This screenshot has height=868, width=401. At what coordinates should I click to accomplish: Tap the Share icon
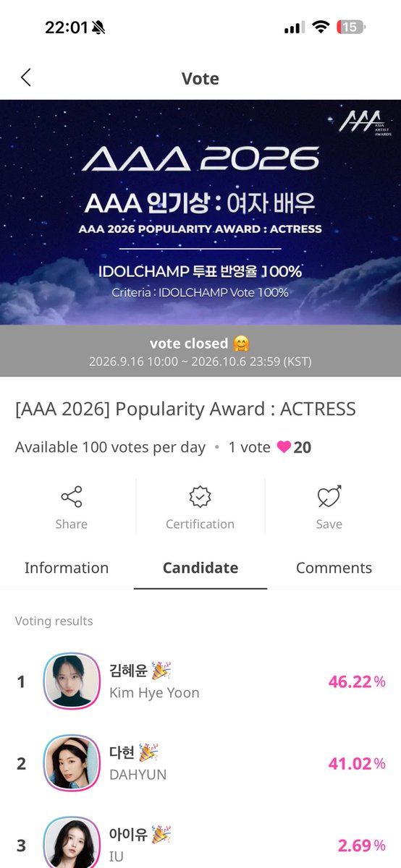click(71, 497)
